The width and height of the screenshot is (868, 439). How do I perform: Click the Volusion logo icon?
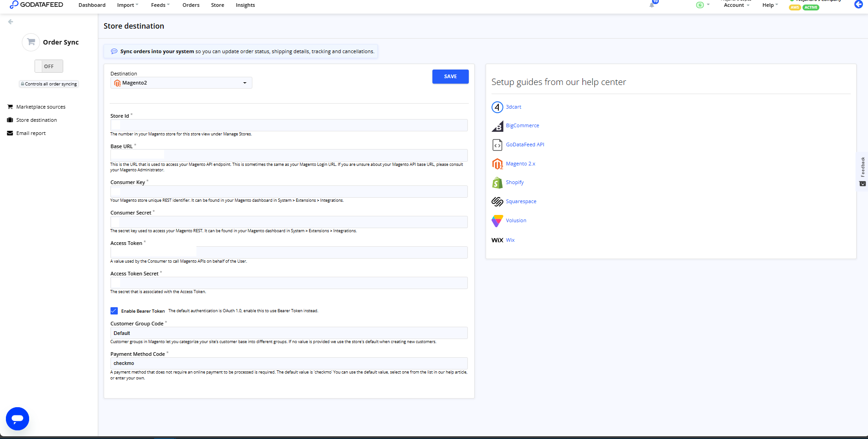(497, 221)
